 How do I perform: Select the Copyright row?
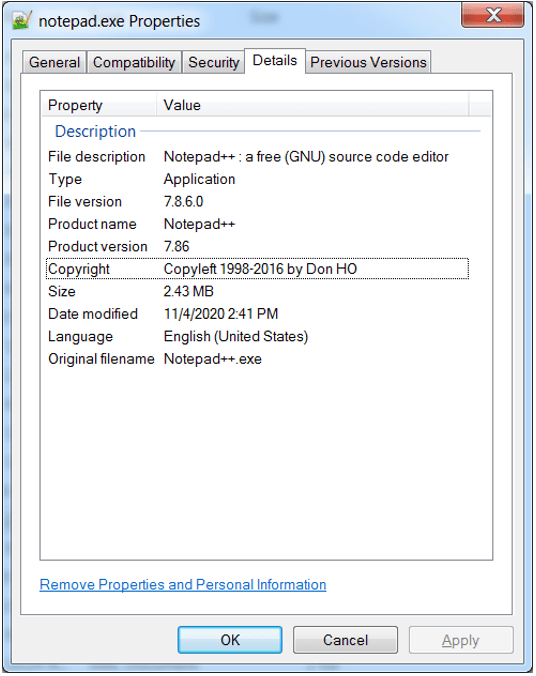click(x=257, y=269)
